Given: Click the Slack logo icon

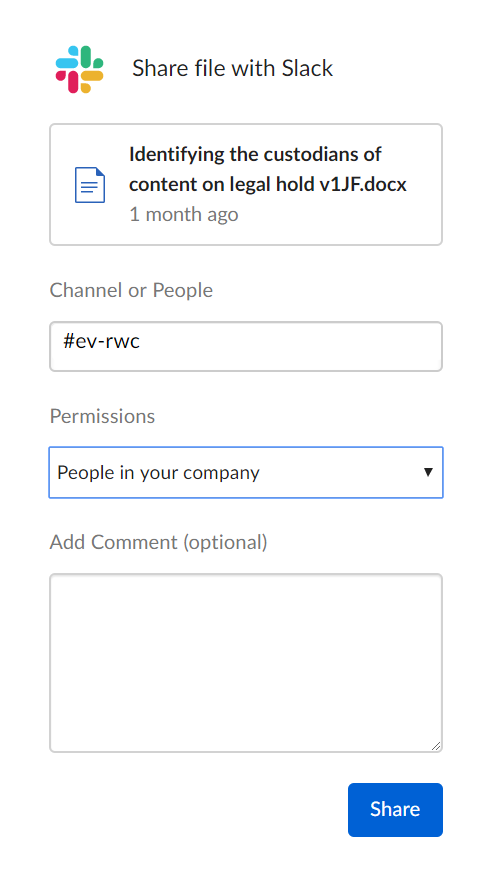Looking at the screenshot, I should coord(79,69).
